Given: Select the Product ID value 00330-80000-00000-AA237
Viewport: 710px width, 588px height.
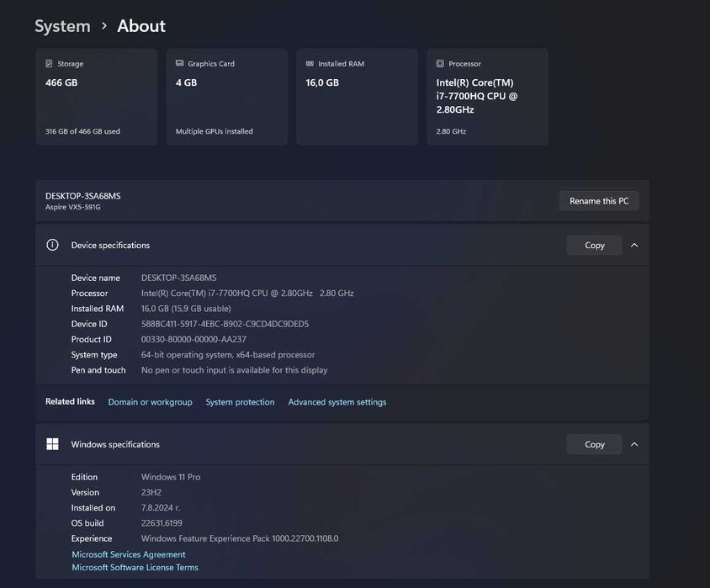Looking at the screenshot, I should (x=193, y=339).
